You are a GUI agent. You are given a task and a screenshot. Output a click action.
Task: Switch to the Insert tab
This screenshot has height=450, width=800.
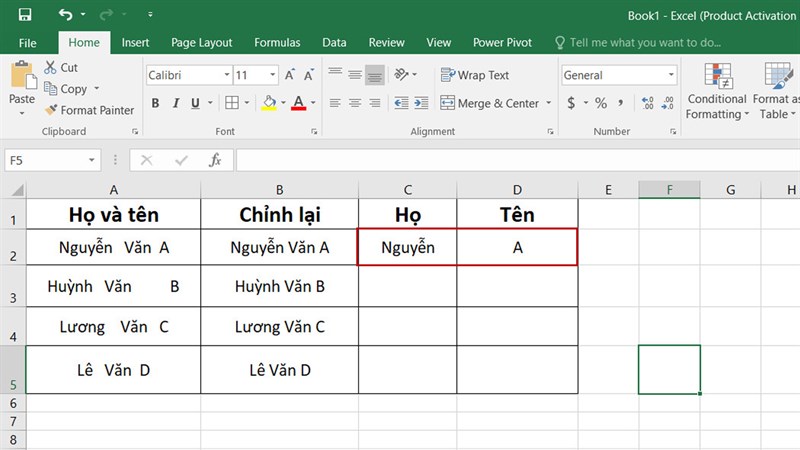tap(135, 43)
